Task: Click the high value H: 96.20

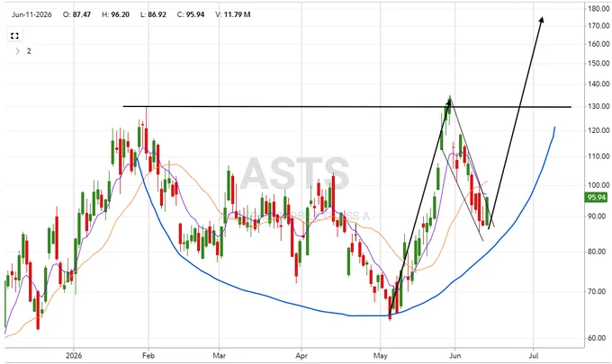Action: pos(115,14)
